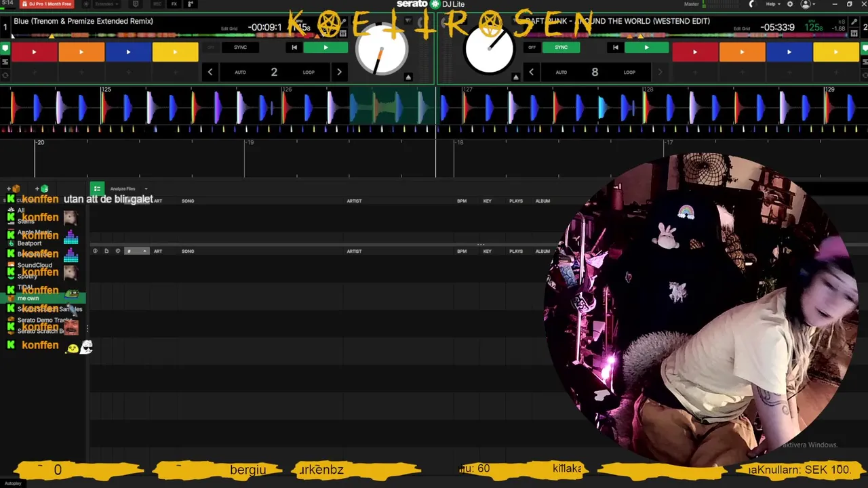Viewport: 868px width, 488px height.
Task: Click the file icon in lower library panel
Action: click(106, 251)
